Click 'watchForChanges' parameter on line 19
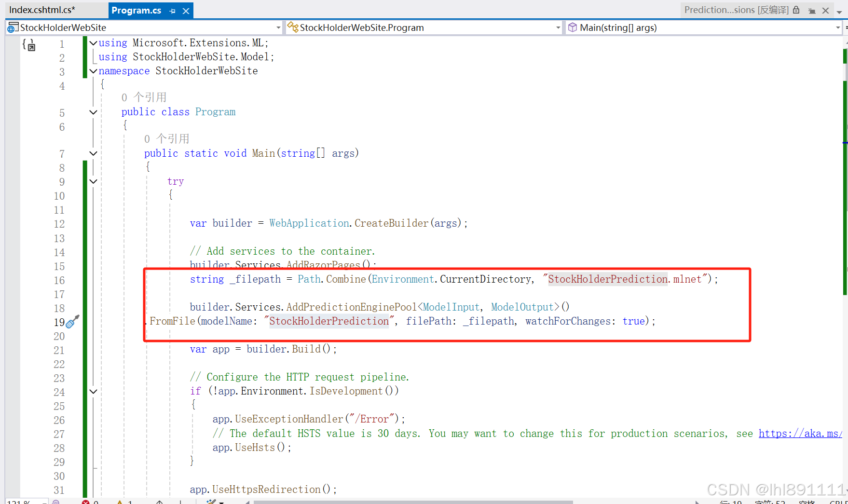This screenshot has height=504, width=848. tap(567, 321)
